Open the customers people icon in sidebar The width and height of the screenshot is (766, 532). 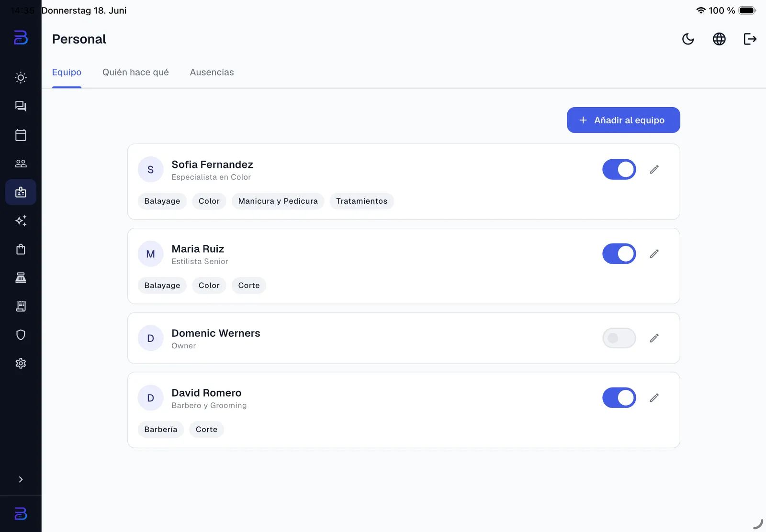[21, 164]
